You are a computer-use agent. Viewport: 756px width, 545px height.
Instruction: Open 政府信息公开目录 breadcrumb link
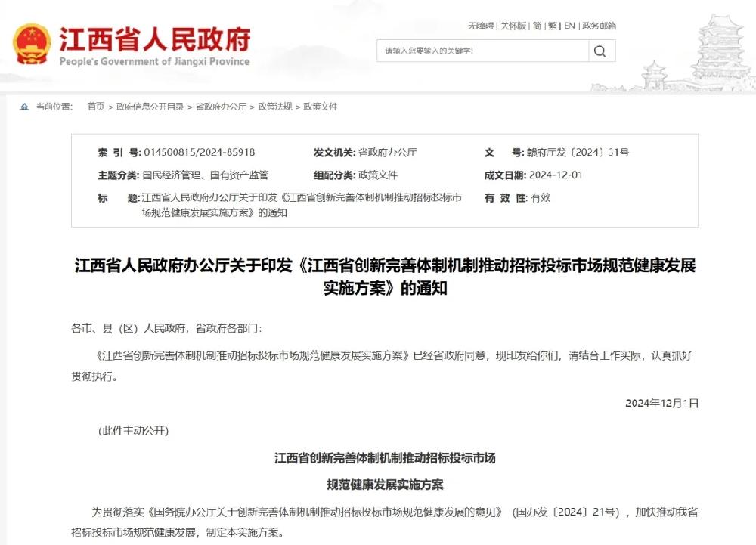pos(150,107)
